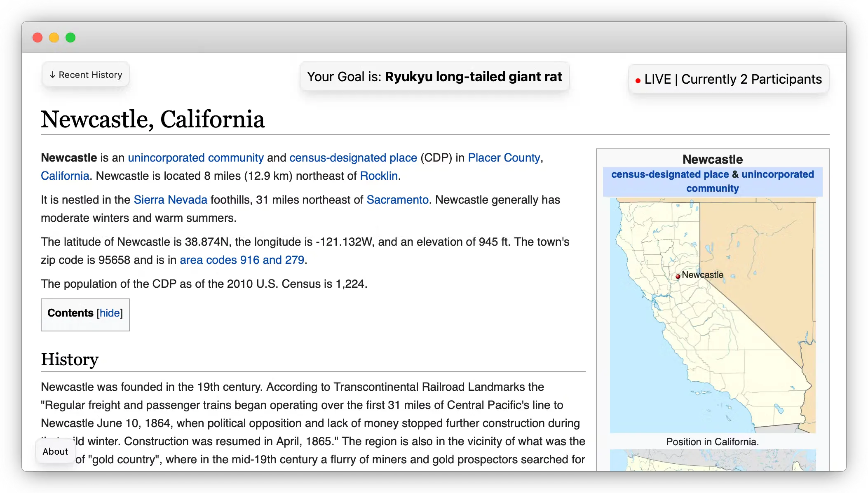This screenshot has width=868, height=493.
Task: Click the yellow minimize window button
Action: pos(54,38)
